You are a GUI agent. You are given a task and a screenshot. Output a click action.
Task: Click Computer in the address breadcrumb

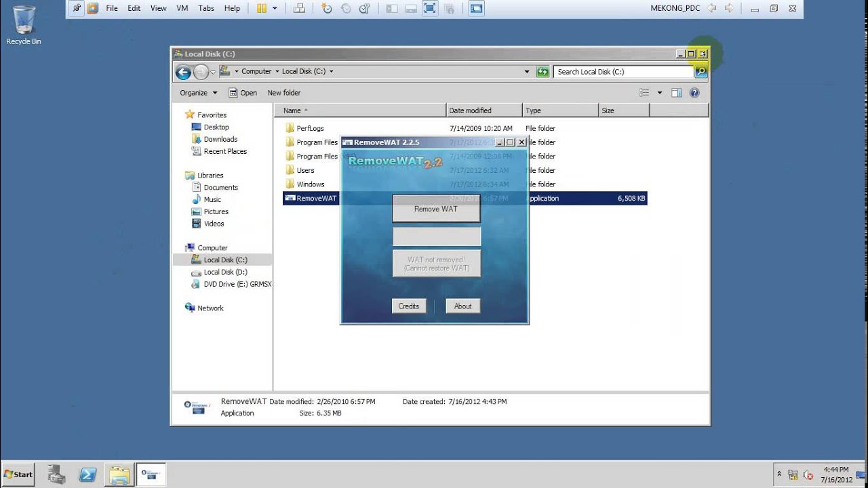coord(256,71)
